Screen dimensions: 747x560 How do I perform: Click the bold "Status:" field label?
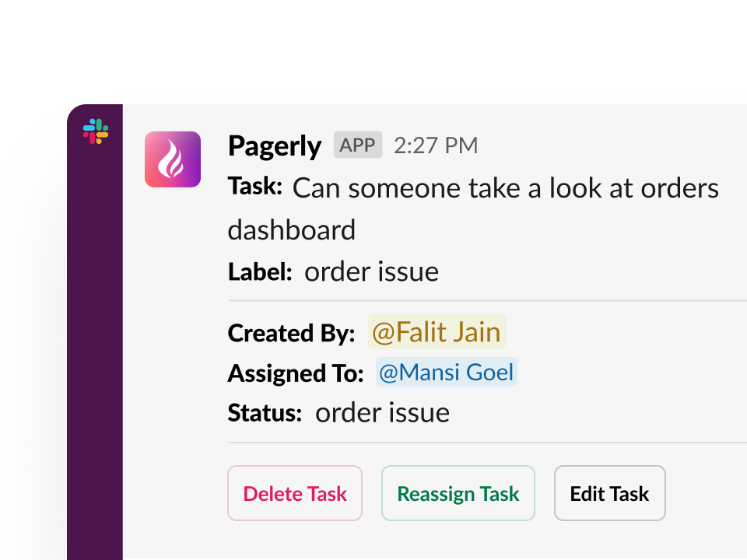coord(265,412)
